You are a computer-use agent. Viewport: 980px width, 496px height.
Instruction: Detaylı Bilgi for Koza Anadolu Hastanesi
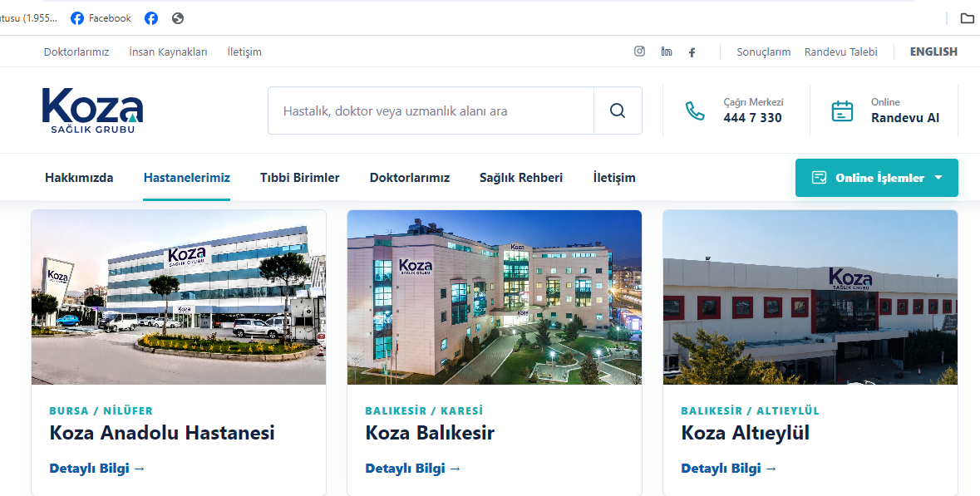(97, 468)
